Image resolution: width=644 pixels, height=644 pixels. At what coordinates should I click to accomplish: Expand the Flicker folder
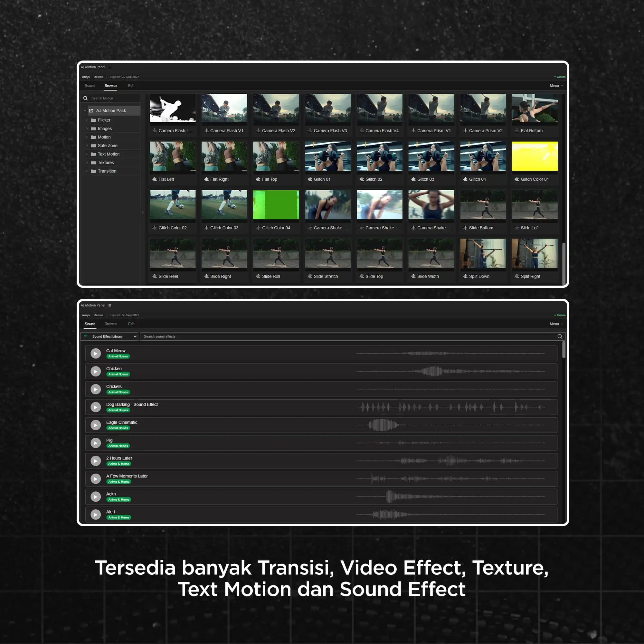(x=87, y=120)
